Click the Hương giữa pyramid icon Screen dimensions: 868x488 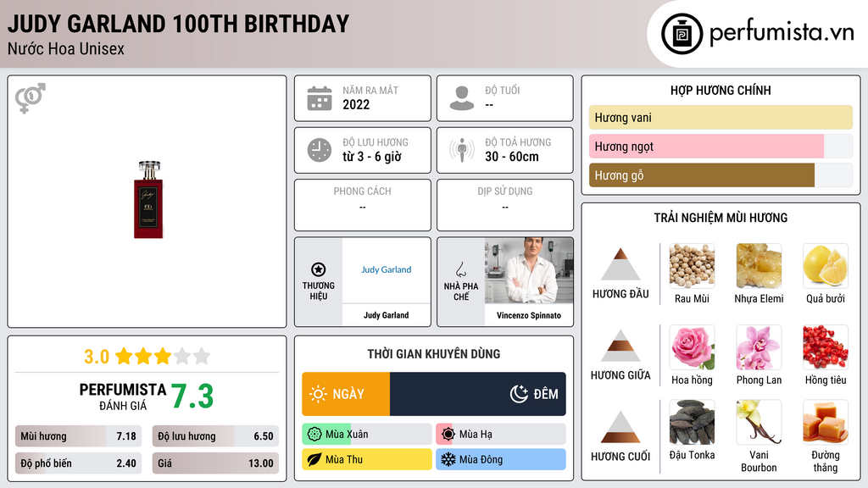620,346
